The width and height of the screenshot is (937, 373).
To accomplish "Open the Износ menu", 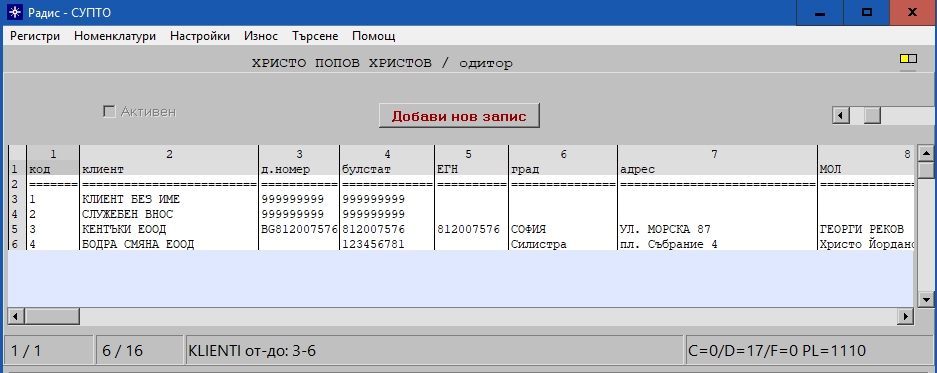I will coord(261,36).
